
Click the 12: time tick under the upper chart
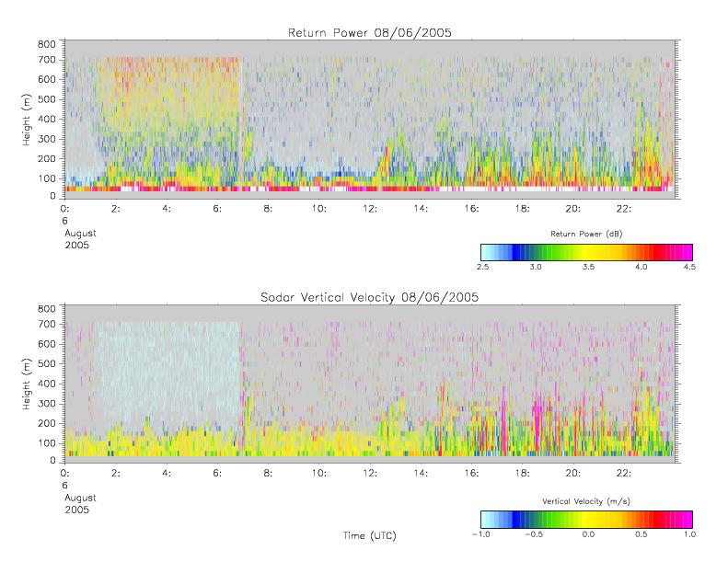click(x=370, y=209)
